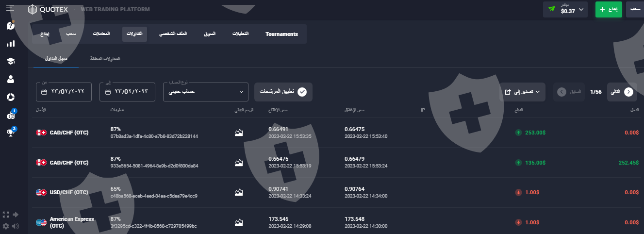644x234 pixels.
Task: Open the account type dropdown
Action: (x=205, y=92)
